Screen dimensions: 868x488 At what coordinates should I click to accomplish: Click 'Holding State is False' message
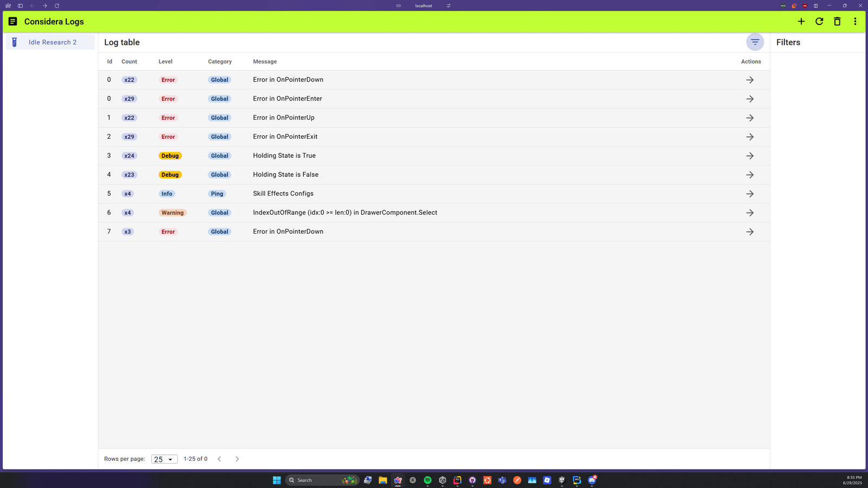[x=286, y=175]
